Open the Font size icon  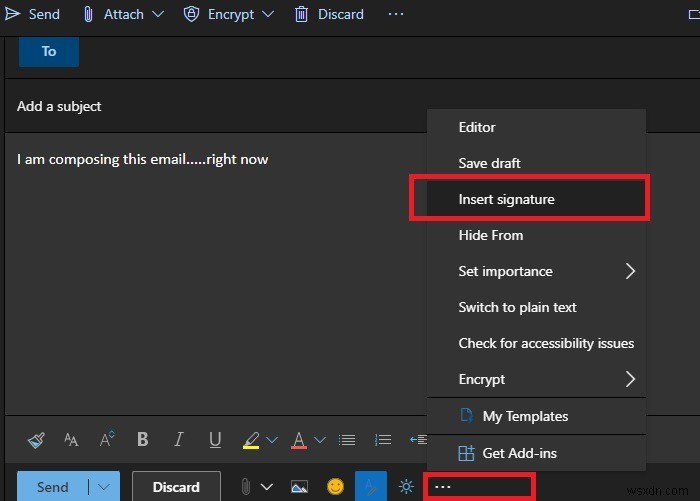(x=71, y=440)
